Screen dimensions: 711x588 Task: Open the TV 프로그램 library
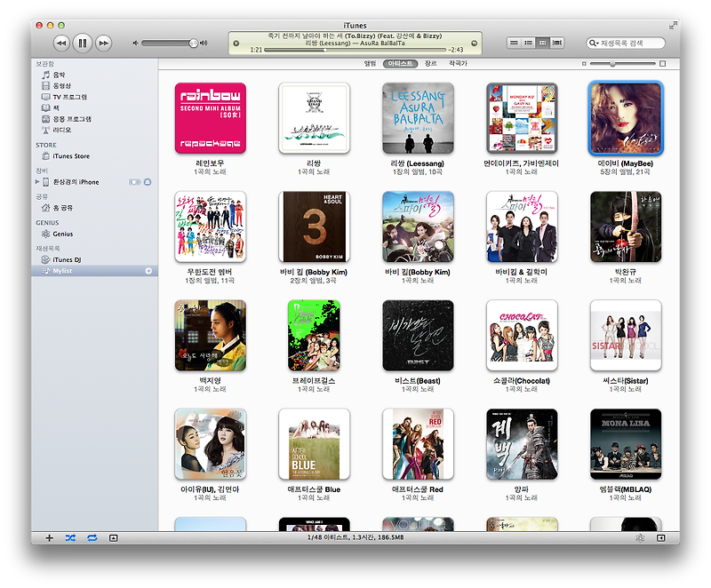pos(69,97)
